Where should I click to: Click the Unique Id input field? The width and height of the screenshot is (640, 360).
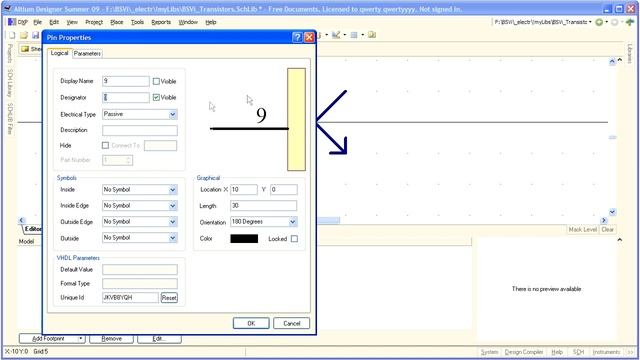130,298
